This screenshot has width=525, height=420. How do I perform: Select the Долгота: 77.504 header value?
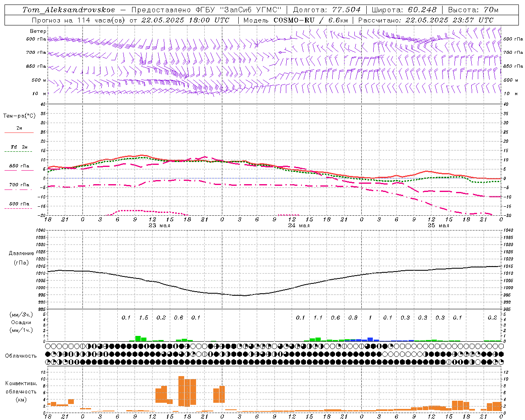point(327,10)
